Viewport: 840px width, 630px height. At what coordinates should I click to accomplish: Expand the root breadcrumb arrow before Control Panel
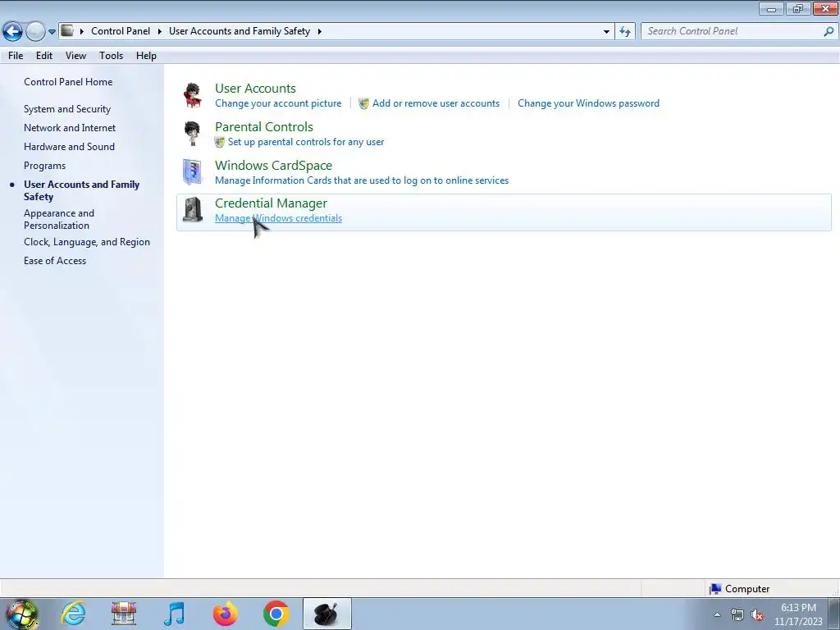coord(82,31)
